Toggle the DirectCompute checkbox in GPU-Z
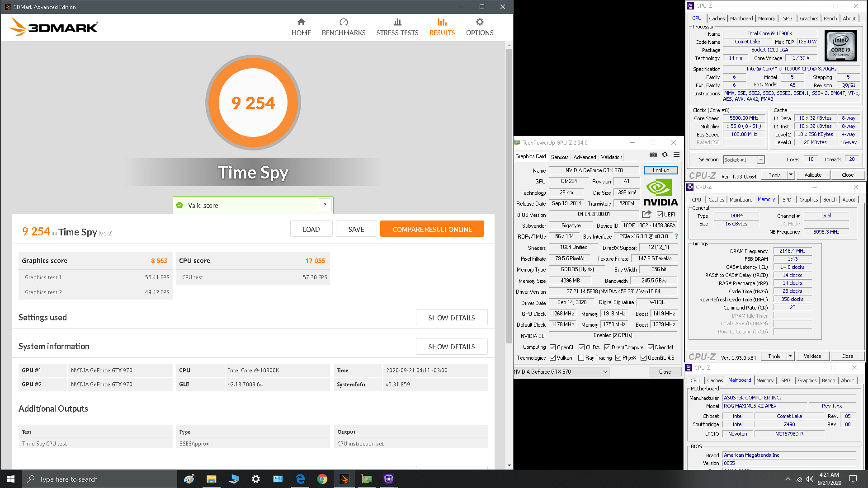This screenshot has width=868, height=488. coord(607,347)
